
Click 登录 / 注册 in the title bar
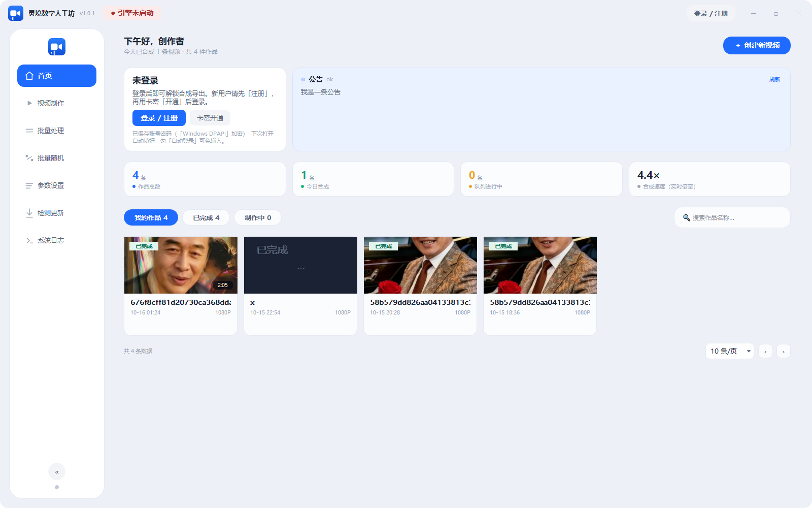[710, 13]
